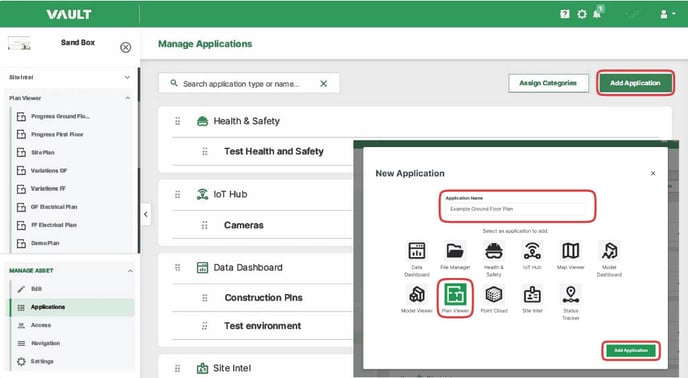
Task: Choose the Data Dashboard icon in dialog
Action: pos(417,251)
